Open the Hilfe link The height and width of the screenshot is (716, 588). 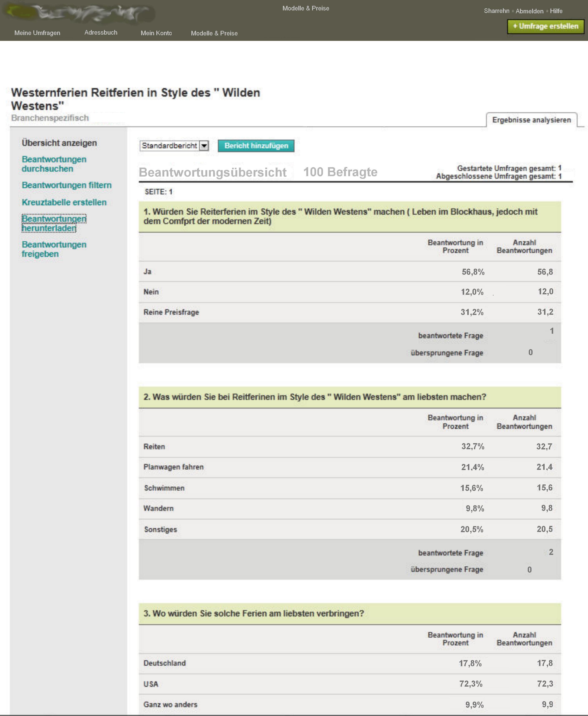556,11
